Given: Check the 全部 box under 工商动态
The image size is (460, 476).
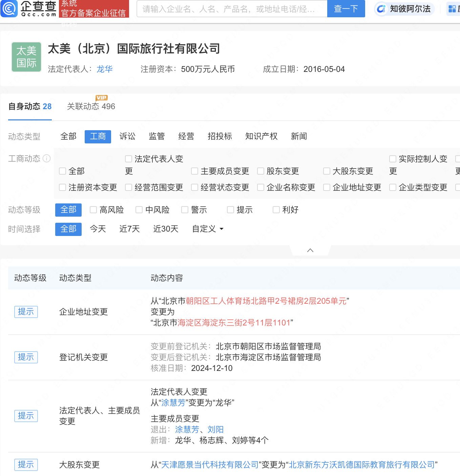Looking at the screenshot, I should (62, 171).
